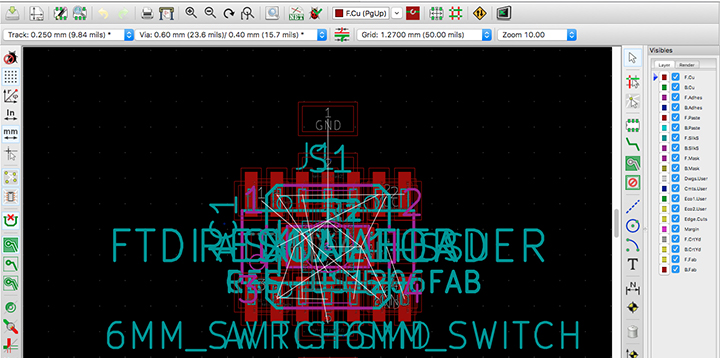Toggle auto track width icon
This screenshot has height=360, width=720.
[342, 34]
